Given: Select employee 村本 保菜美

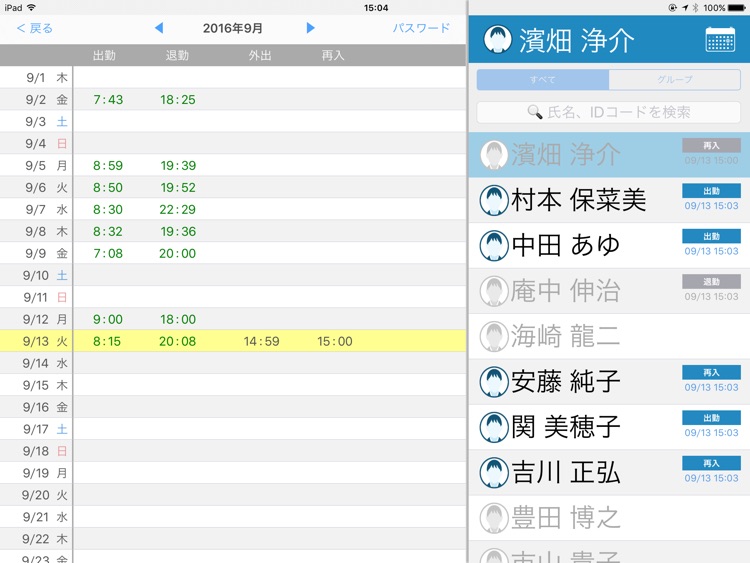Looking at the screenshot, I should coord(609,200).
